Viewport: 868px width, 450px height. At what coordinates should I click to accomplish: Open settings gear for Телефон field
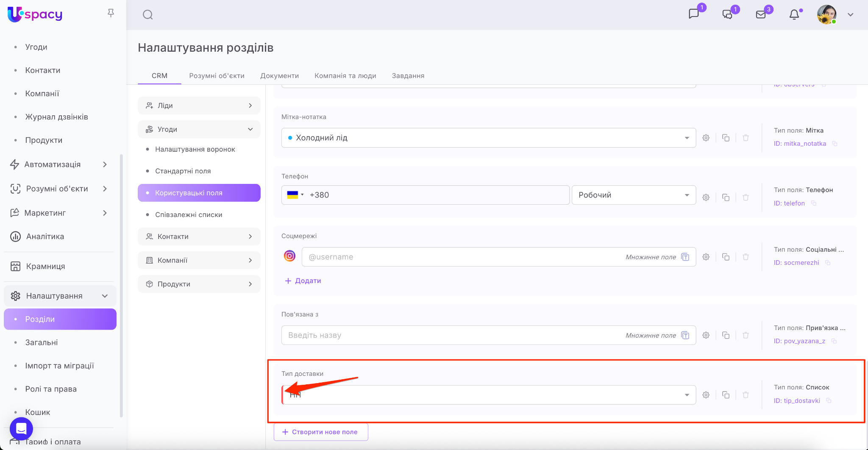[x=706, y=197]
